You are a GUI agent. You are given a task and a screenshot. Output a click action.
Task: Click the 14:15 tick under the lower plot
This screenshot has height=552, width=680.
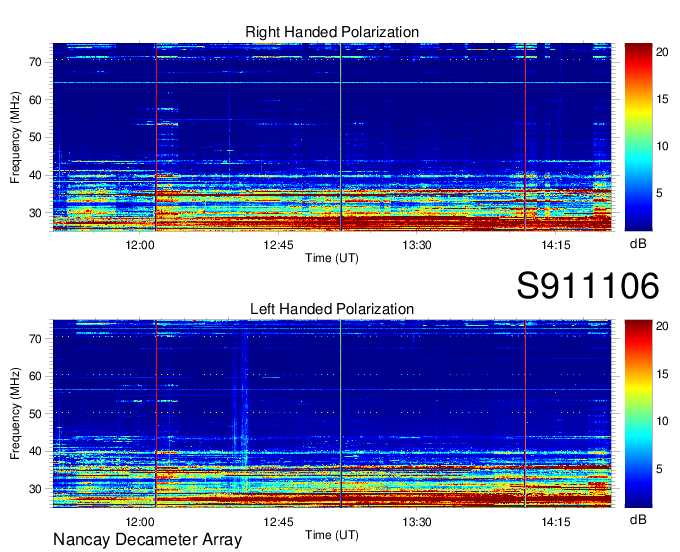coord(556,522)
